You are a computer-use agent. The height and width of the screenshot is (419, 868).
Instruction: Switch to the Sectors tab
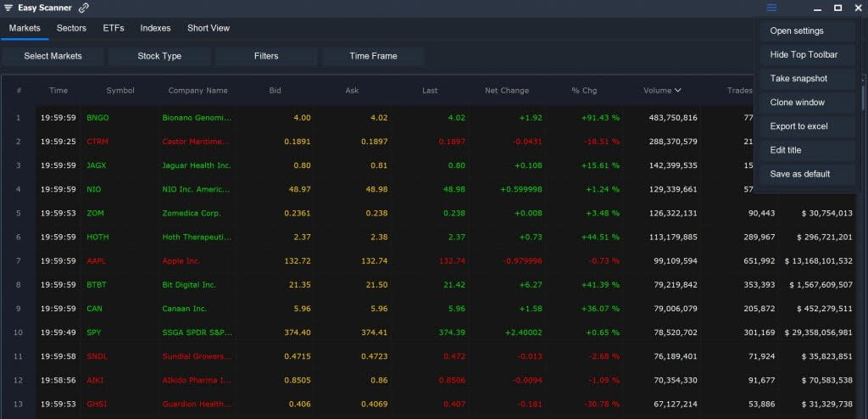[71, 28]
